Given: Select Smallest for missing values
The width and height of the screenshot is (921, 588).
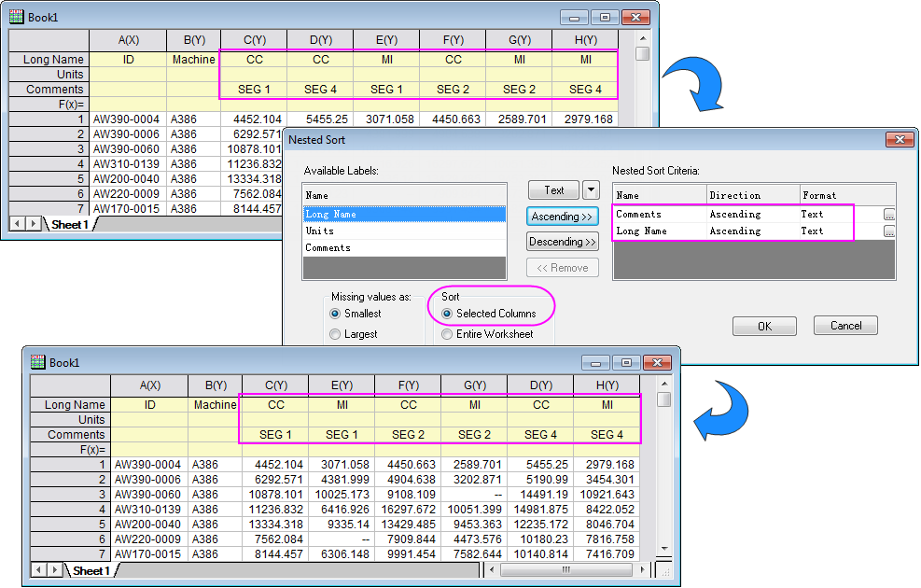Looking at the screenshot, I should [x=335, y=314].
